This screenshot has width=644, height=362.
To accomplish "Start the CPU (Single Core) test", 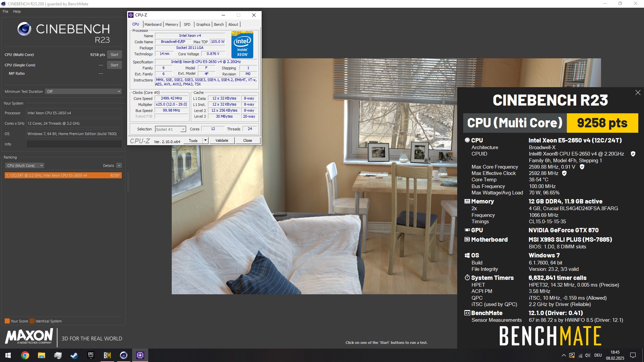I will click(x=114, y=65).
